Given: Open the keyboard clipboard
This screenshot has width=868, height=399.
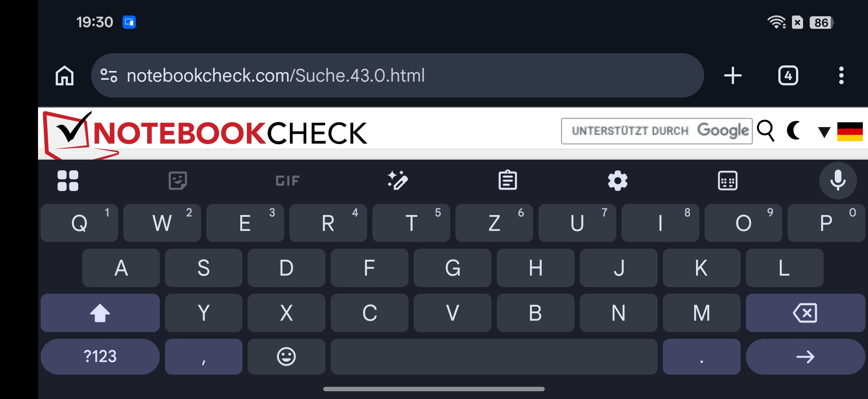Looking at the screenshot, I should point(507,180).
